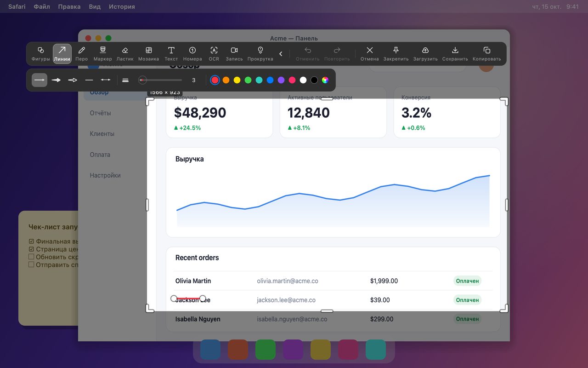Start Запись screen recording
Image resolution: width=588 pixels, height=368 pixels.
[x=234, y=54]
